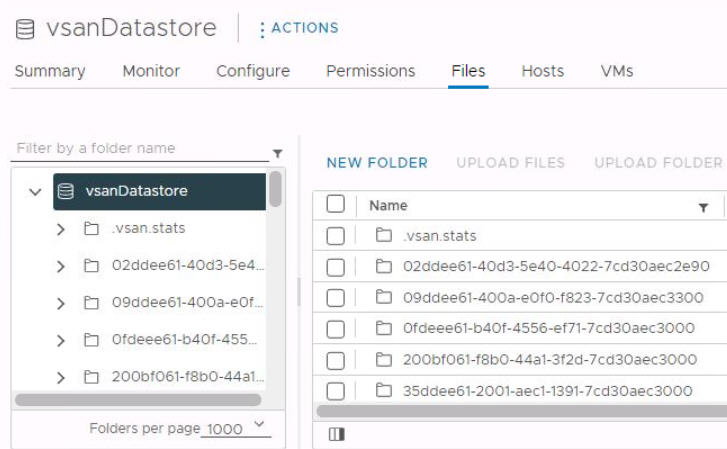Open the Folders per page 1000 dropdown
The width and height of the screenshot is (727, 449).
coord(236,428)
